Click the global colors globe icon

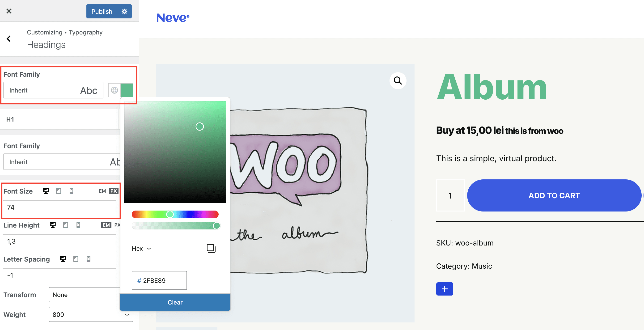coord(114,90)
